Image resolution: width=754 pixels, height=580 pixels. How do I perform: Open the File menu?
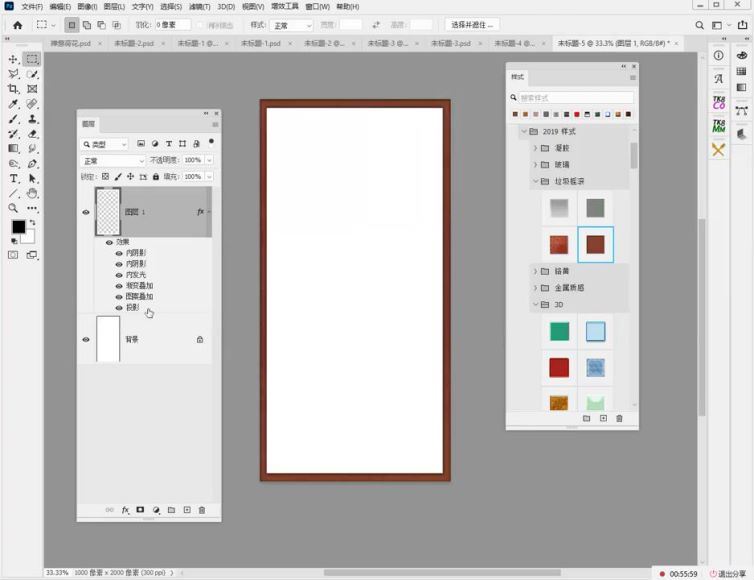click(32, 7)
